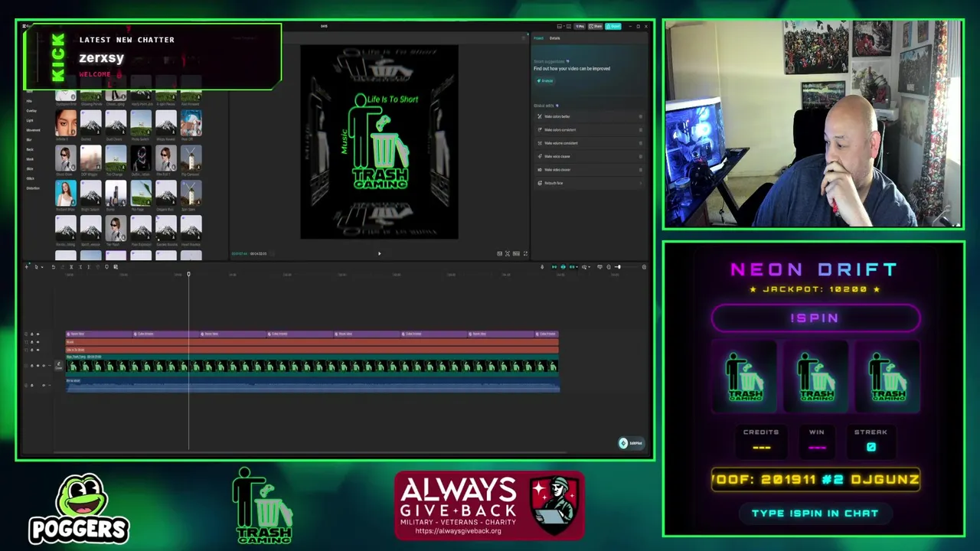The width and height of the screenshot is (980, 551).
Task: Select the Movement effects category
Action: 33,130
